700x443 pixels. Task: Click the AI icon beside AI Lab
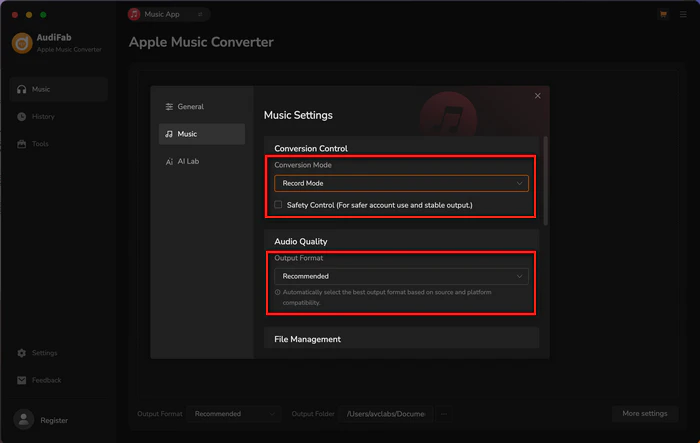pos(169,162)
